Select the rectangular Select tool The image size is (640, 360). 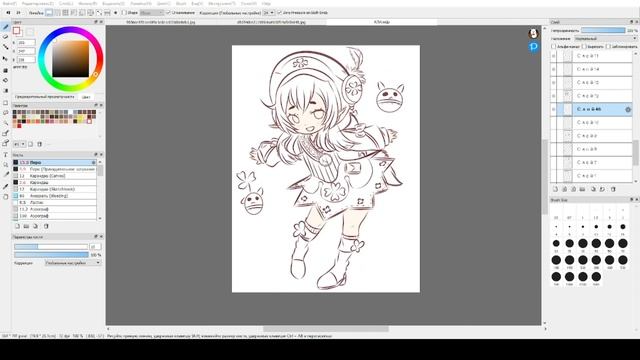(x=5, y=102)
